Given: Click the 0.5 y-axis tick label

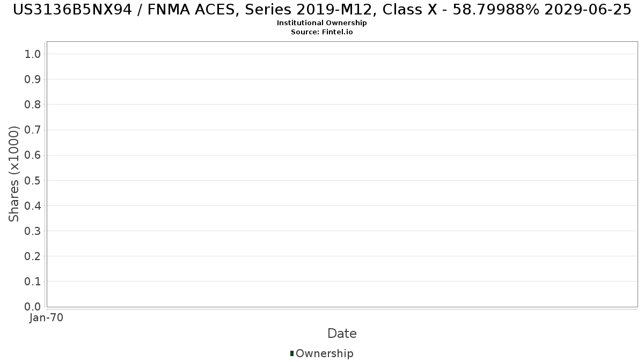Looking at the screenshot, I should tap(33, 180).
